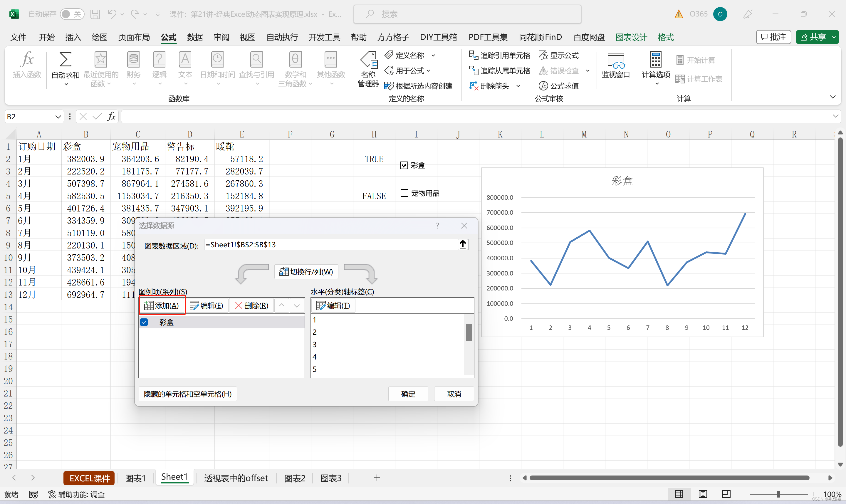Open the Customize Quick Access Toolbar dropdown
This screenshot has width=846, height=504.
157,14
